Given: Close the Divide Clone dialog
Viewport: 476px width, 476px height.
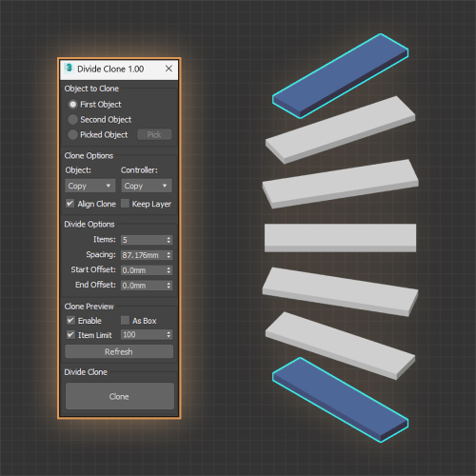Looking at the screenshot, I should pos(169,69).
